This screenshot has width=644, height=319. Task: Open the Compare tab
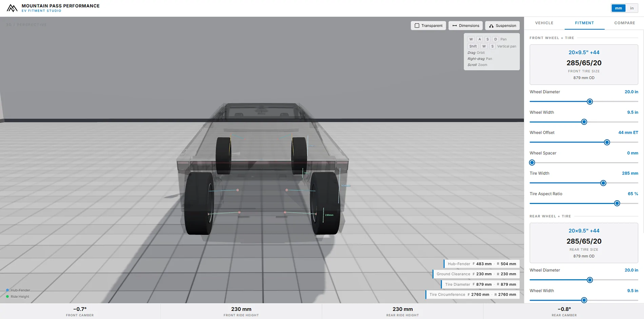[x=624, y=23]
